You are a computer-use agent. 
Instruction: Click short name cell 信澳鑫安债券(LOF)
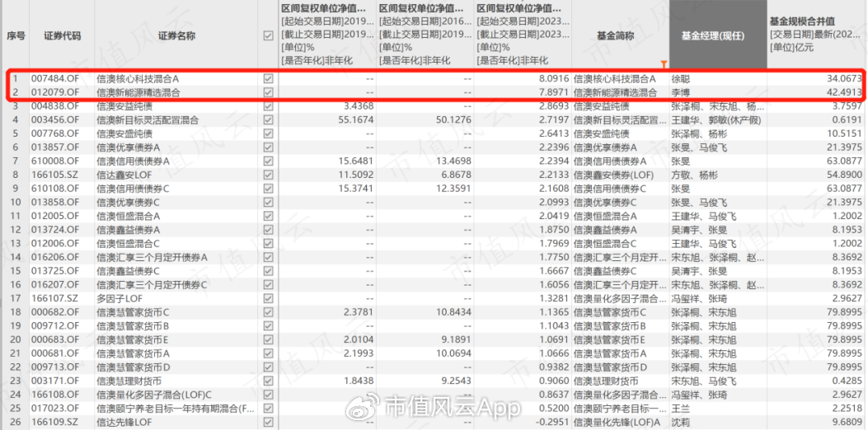tap(612, 175)
